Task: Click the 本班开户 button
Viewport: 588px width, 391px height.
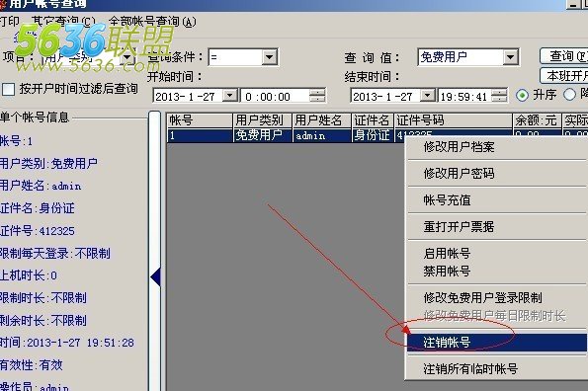Action: coord(564,76)
